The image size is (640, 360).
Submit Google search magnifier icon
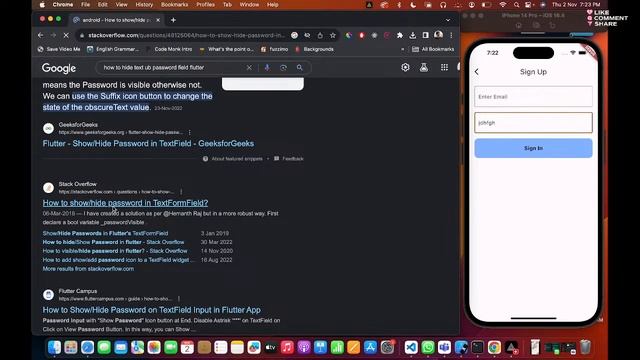300,67
